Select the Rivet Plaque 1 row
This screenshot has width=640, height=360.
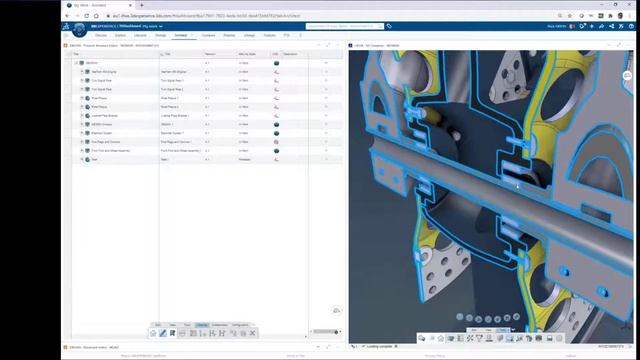click(x=207, y=98)
